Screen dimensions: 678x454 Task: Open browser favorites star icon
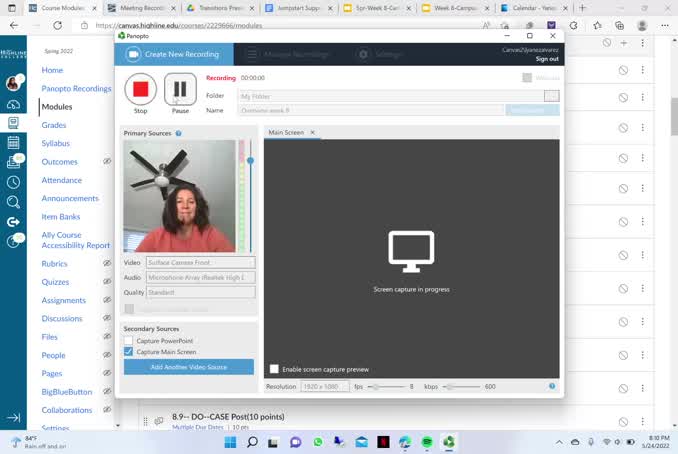pyautogui.click(x=597, y=26)
